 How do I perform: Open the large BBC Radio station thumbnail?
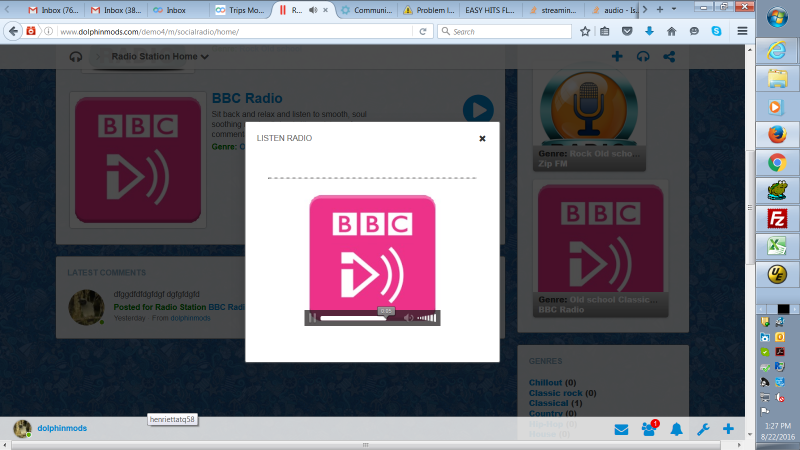click(x=138, y=160)
